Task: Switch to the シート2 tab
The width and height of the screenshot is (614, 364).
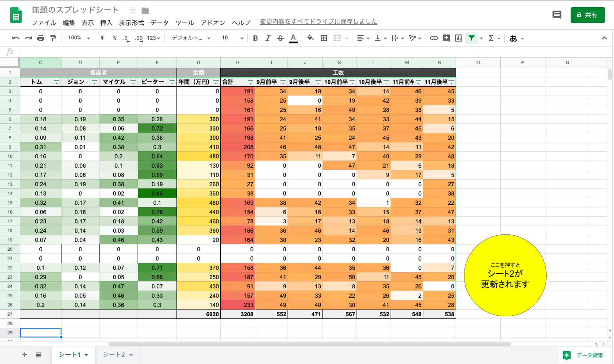Action: pos(118,355)
